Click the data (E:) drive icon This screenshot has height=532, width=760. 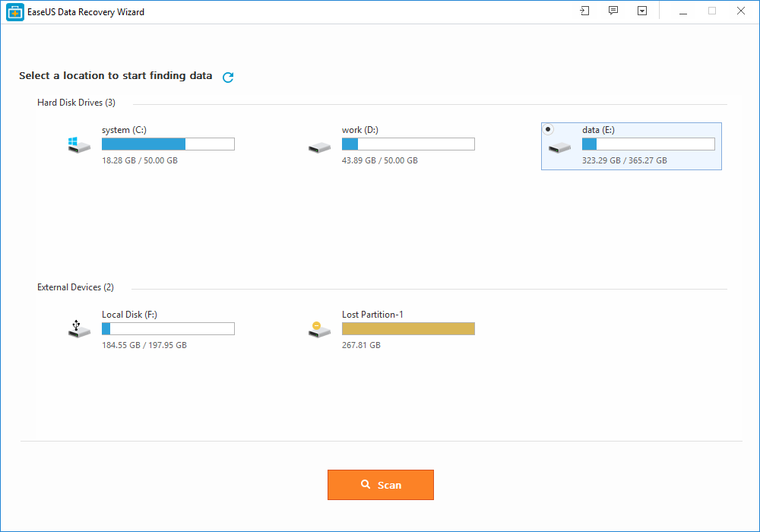(x=559, y=147)
